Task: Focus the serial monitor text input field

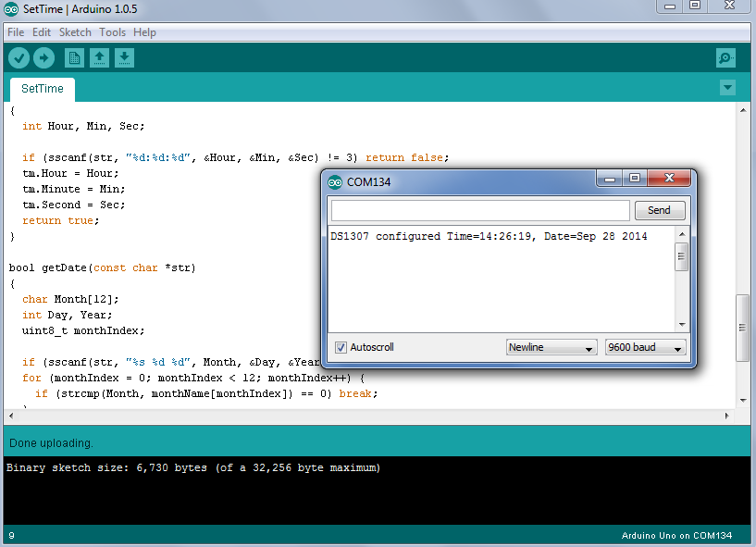Action: pos(480,210)
